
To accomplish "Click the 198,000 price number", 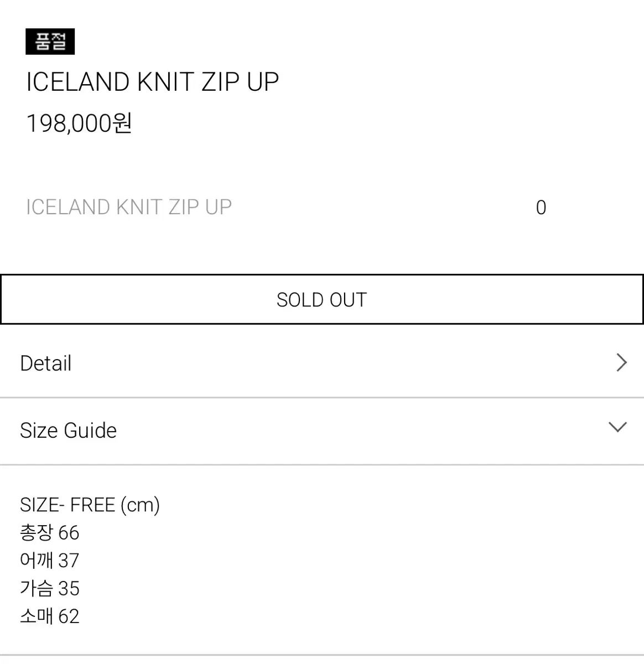I will [x=69, y=123].
